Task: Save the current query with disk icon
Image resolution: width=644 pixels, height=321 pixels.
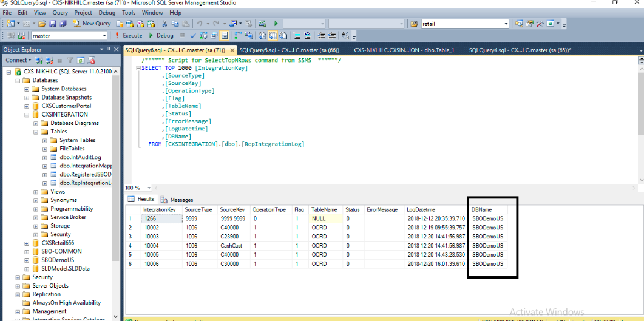Action: click(53, 24)
